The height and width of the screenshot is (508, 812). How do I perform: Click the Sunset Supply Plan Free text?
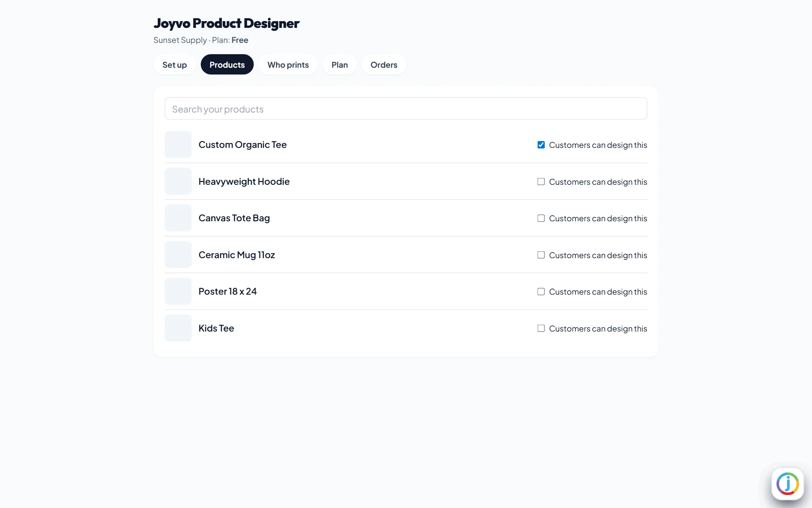click(x=201, y=40)
